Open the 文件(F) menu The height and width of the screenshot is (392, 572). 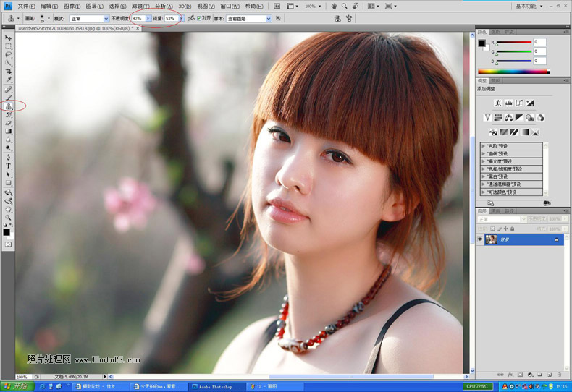coord(26,7)
